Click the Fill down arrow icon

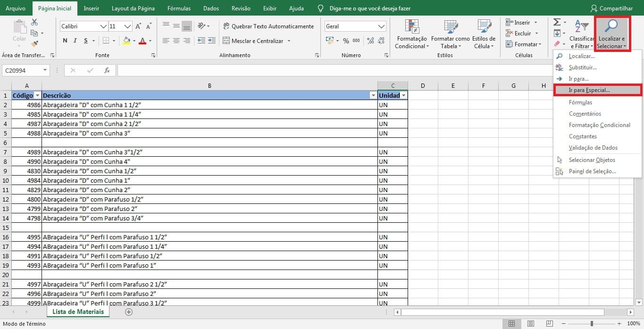tap(557, 33)
